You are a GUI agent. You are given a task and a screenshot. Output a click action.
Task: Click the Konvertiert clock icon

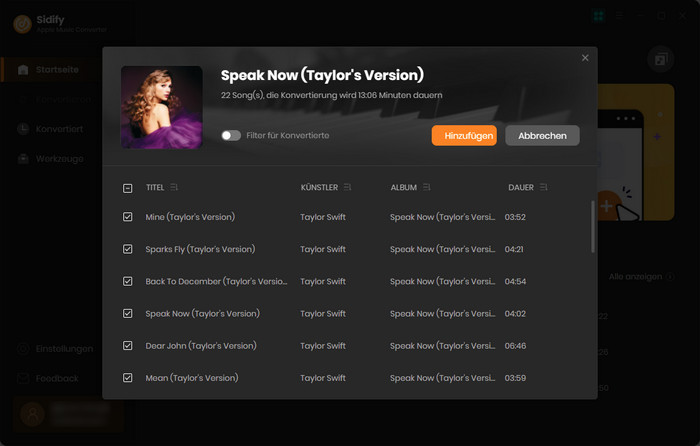(23, 129)
